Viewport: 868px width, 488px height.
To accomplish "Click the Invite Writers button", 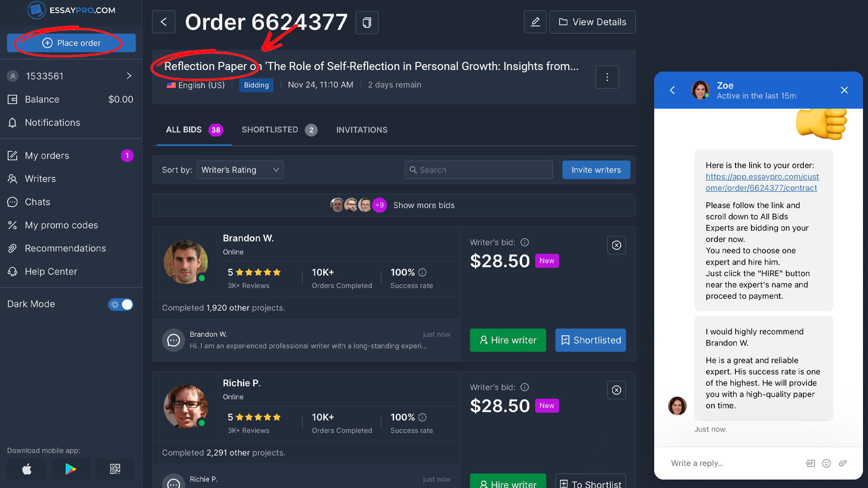I will [x=595, y=170].
